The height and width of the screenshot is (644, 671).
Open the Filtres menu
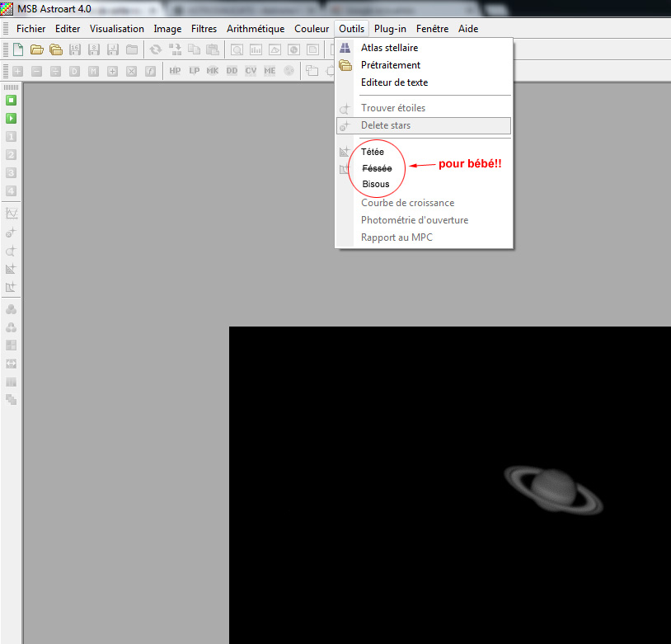204,28
